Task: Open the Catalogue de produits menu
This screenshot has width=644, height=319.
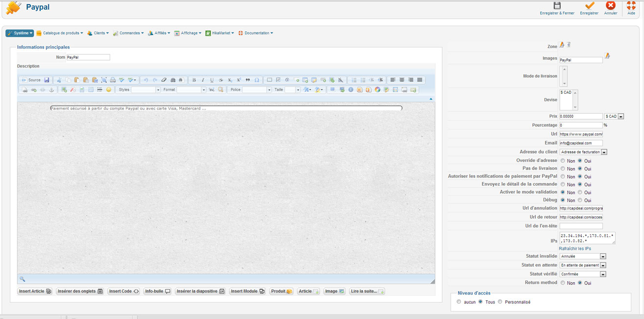Action: point(60,33)
